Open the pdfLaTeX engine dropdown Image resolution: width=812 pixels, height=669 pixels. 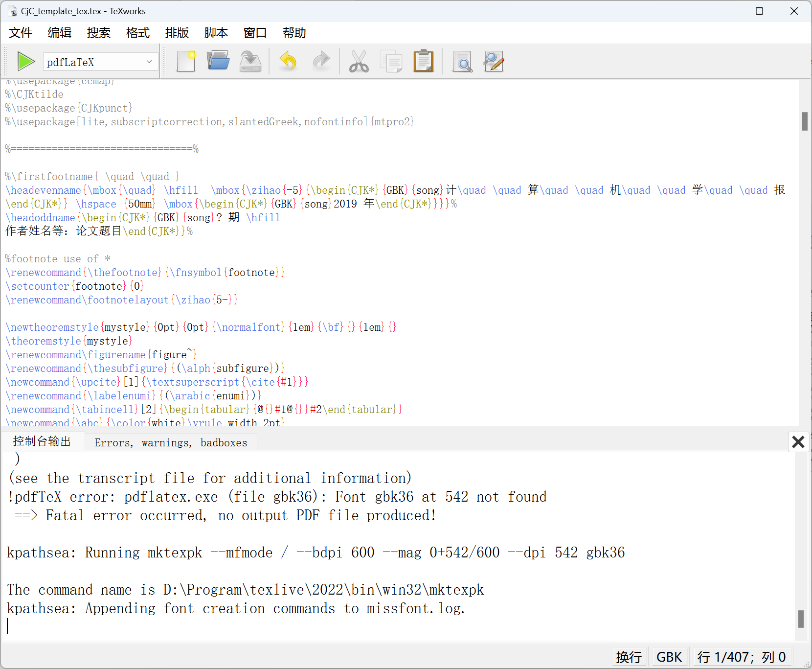pyautogui.click(x=100, y=62)
